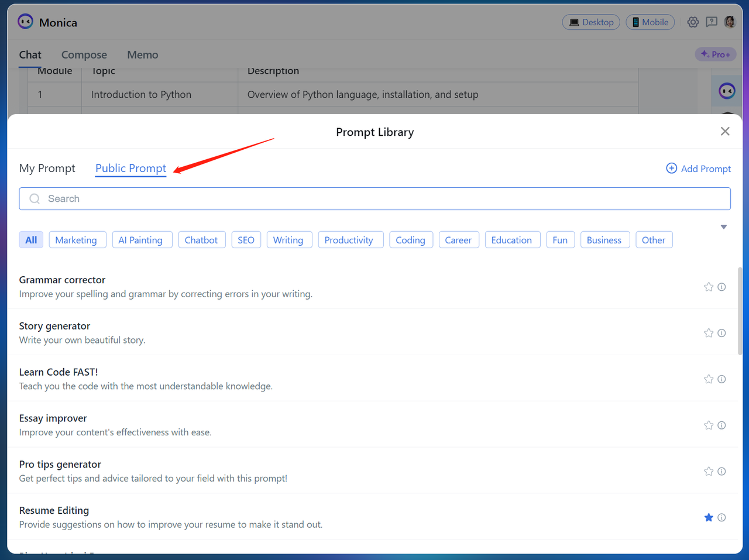This screenshot has height=560, width=749.
Task: Open the Story generator prompt
Action: pyautogui.click(x=372, y=332)
